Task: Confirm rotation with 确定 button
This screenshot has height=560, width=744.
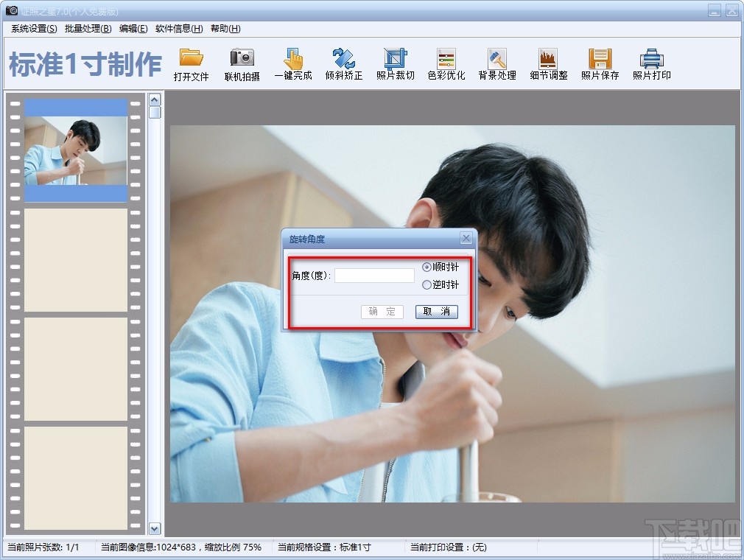Action: pos(382,312)
